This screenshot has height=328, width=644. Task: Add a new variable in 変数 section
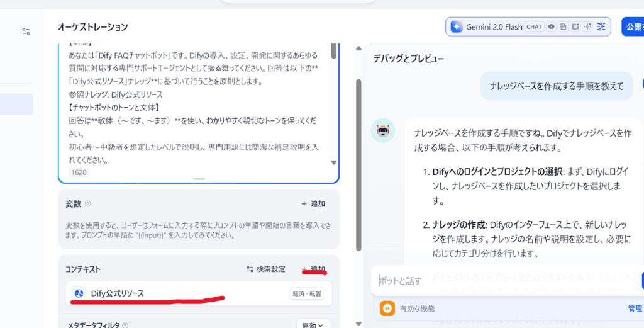(313, 204)
